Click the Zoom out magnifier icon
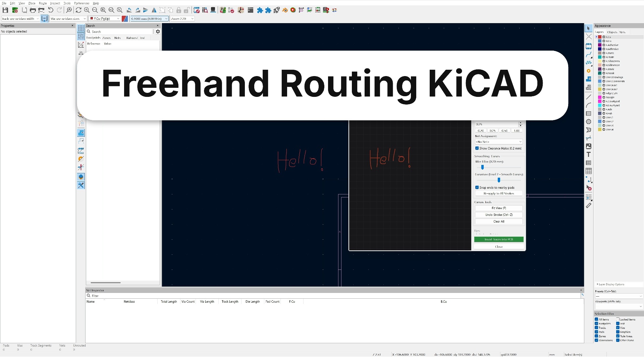 tap(95, 10)
